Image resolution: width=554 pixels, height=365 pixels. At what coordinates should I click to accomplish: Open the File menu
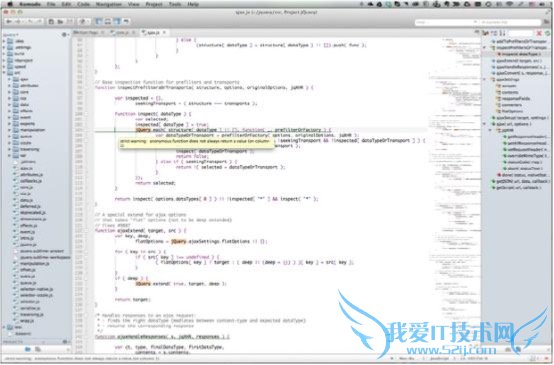click(51, 4)
